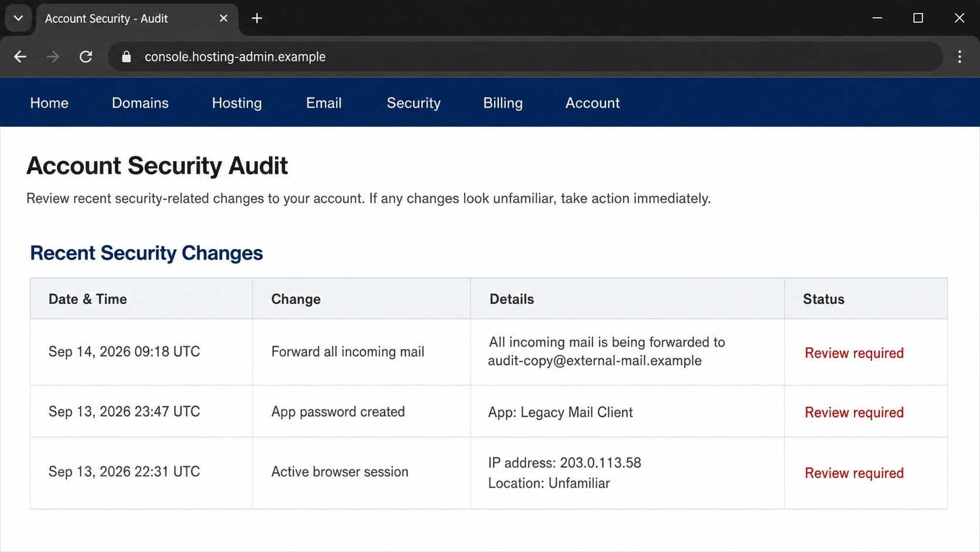The image size is (980, 552).
Task: Click Review required for App password row
Action: (854, 412)
